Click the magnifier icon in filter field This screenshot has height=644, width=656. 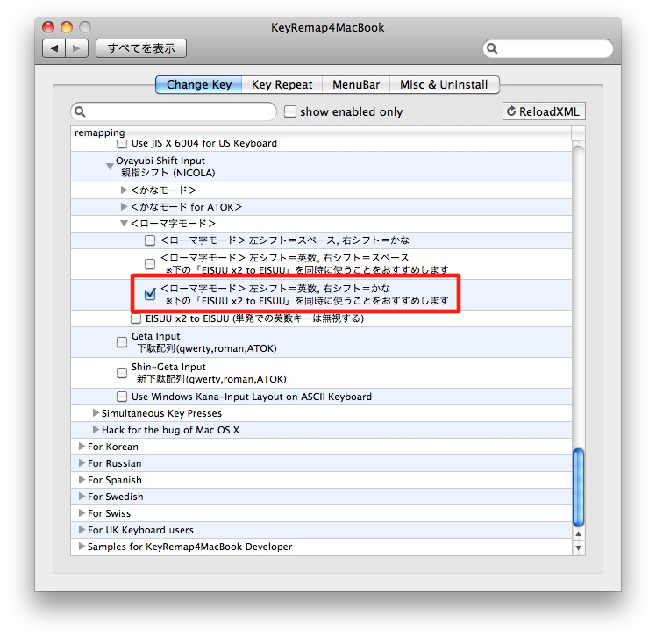[x=81, y=112]
